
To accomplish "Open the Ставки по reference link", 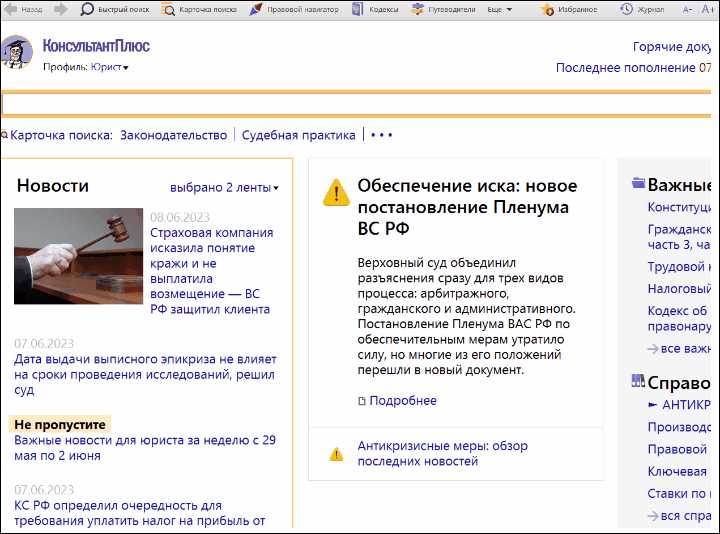I will click(x=679, y=493).
